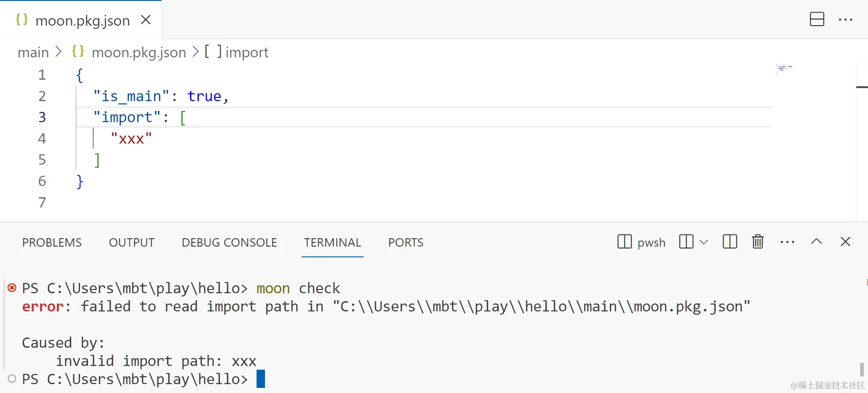Click the editor vertical scrollbar

click(x=862, y=143)
